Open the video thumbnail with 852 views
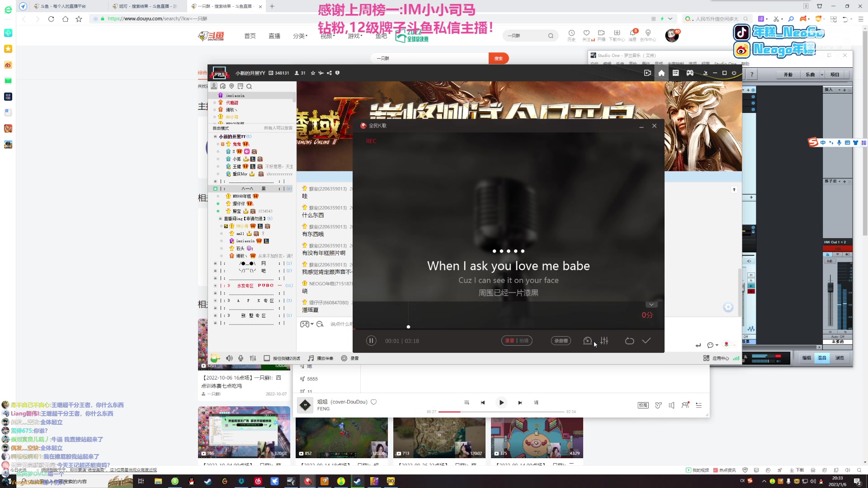The width and height of the screenshot is (868, 488). 342,437
